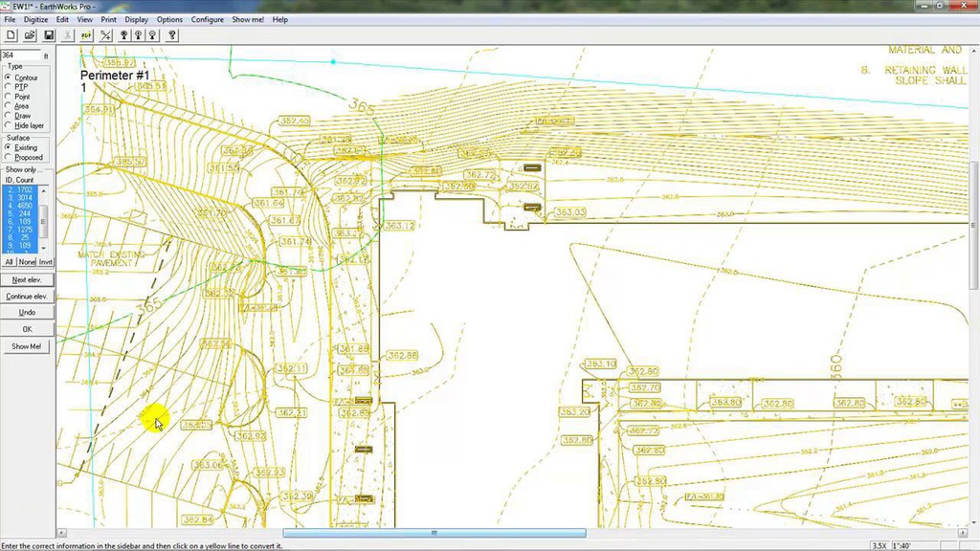Click the Save floppy disk icon
The image size is (980, 551).
[x=49, y=35]
